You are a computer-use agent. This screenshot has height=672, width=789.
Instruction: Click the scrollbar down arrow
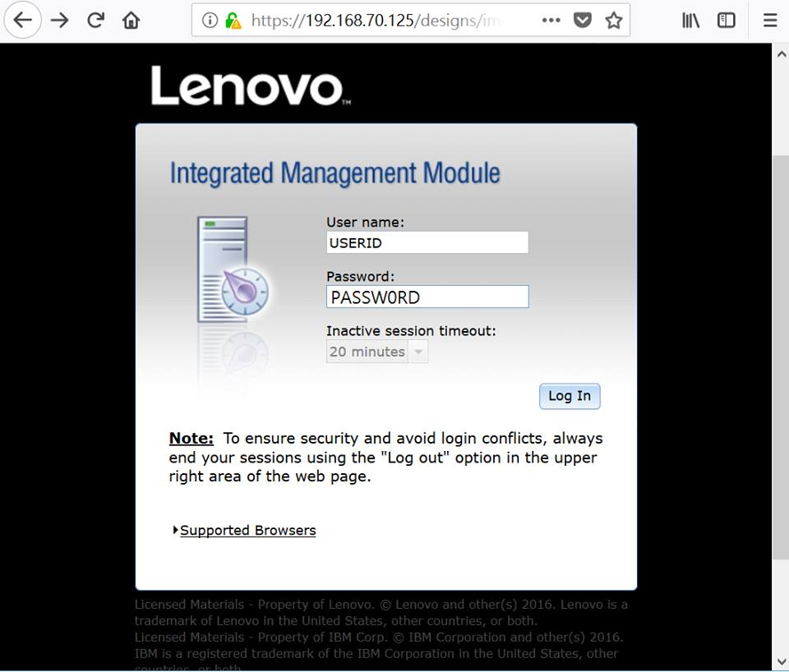[x=781, y=660]
